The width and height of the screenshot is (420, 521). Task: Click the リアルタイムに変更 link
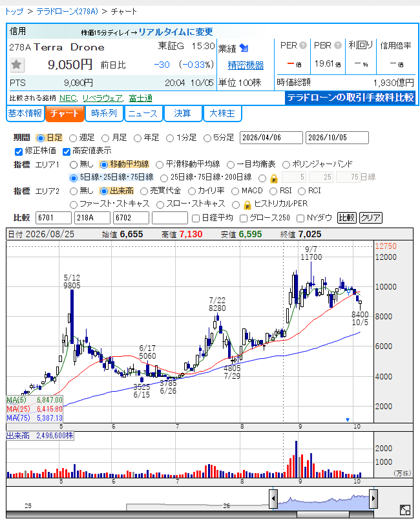176,32
